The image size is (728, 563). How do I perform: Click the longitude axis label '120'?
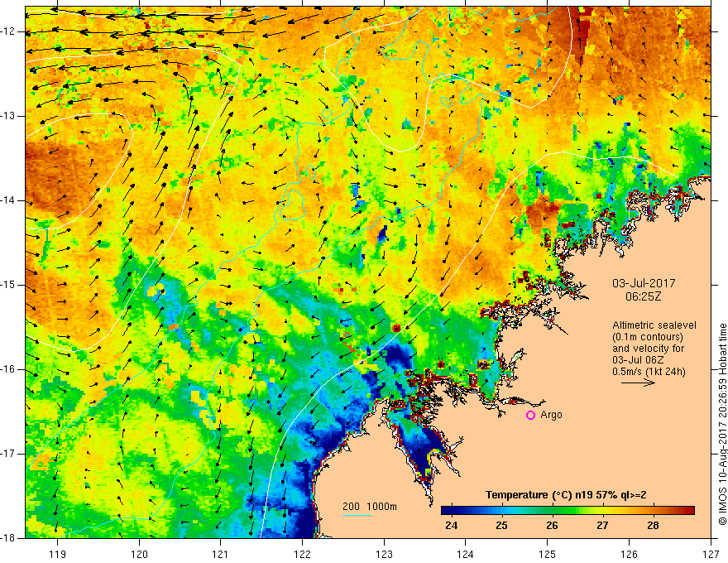click(x=139, y=554)
